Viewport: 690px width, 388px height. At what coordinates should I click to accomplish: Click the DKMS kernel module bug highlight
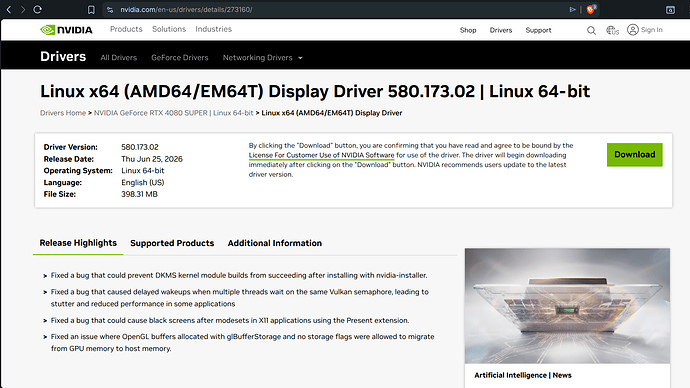click(x=239, y=275)
